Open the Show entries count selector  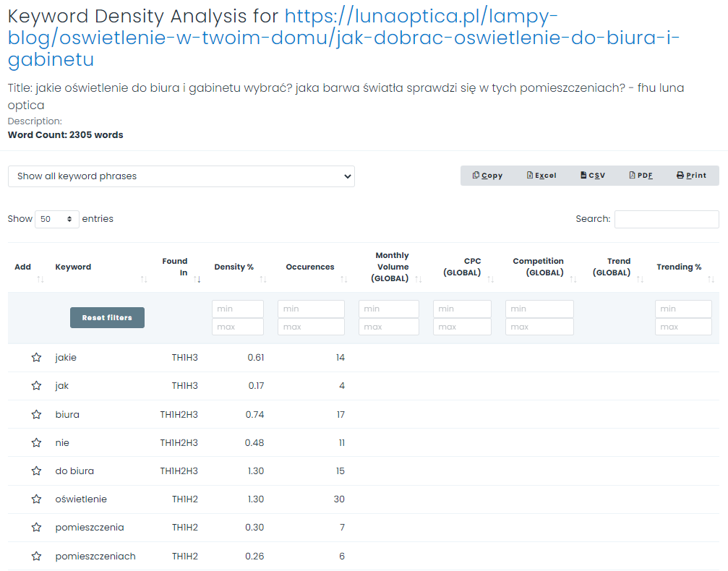click(56, 219)
